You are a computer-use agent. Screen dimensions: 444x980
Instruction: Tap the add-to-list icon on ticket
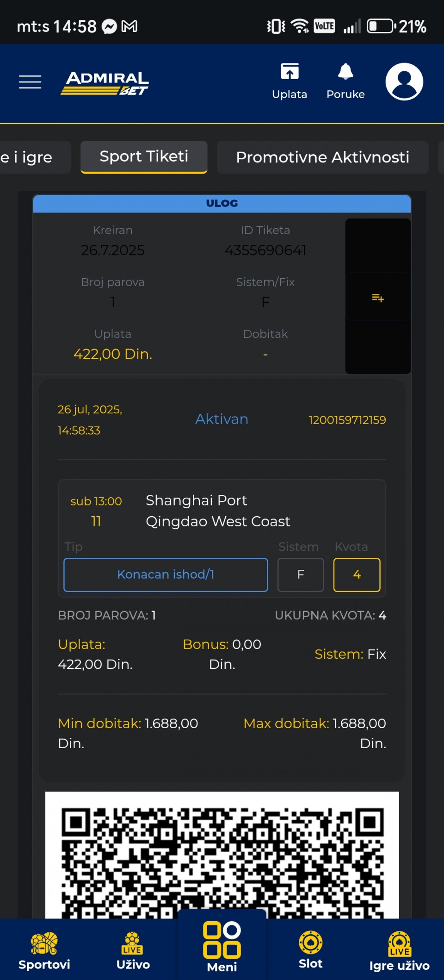(378, 298)
